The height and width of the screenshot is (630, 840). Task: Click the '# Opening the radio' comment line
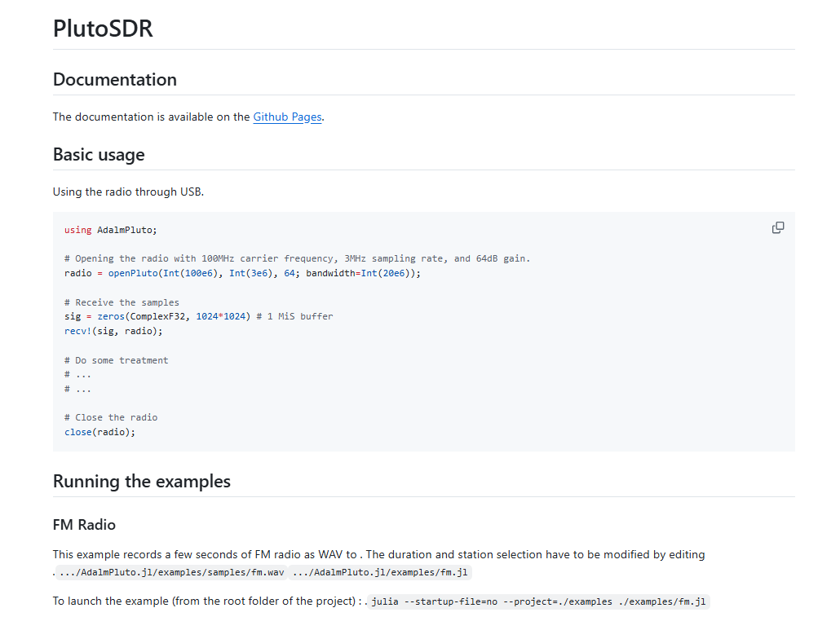(x=297, y=258)
